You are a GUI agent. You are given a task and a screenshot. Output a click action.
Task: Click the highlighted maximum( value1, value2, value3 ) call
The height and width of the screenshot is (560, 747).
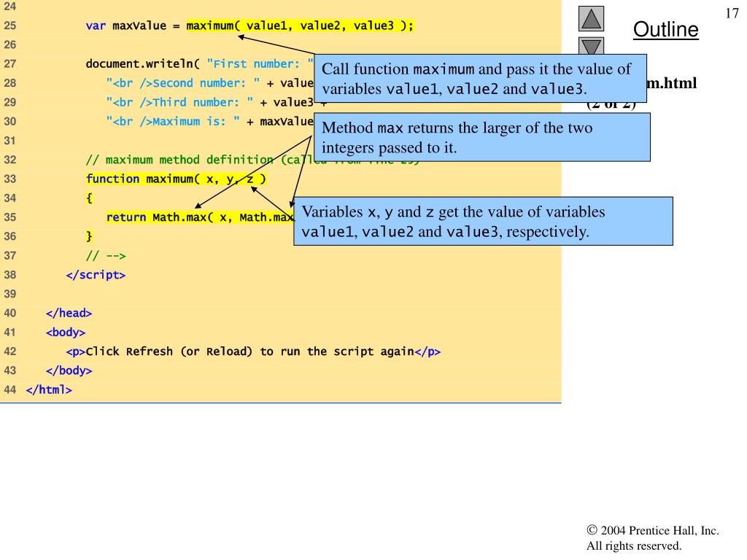click(x=300, y=26)
